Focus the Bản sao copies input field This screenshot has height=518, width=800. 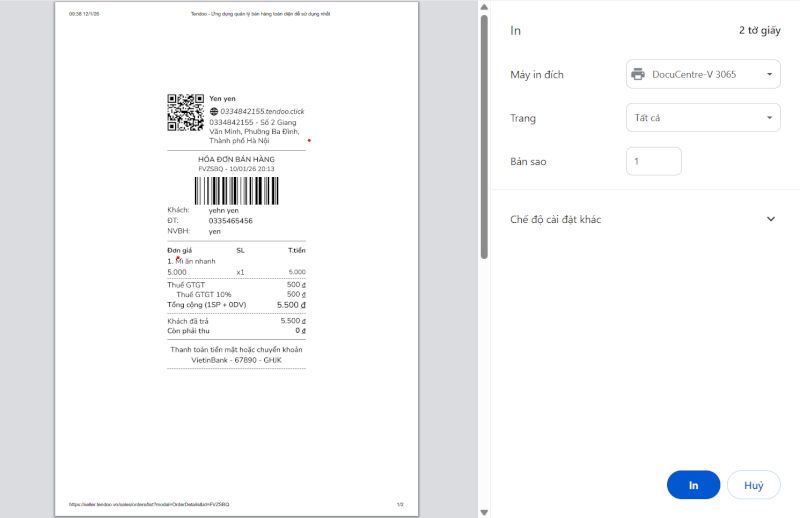click(653, 161)
